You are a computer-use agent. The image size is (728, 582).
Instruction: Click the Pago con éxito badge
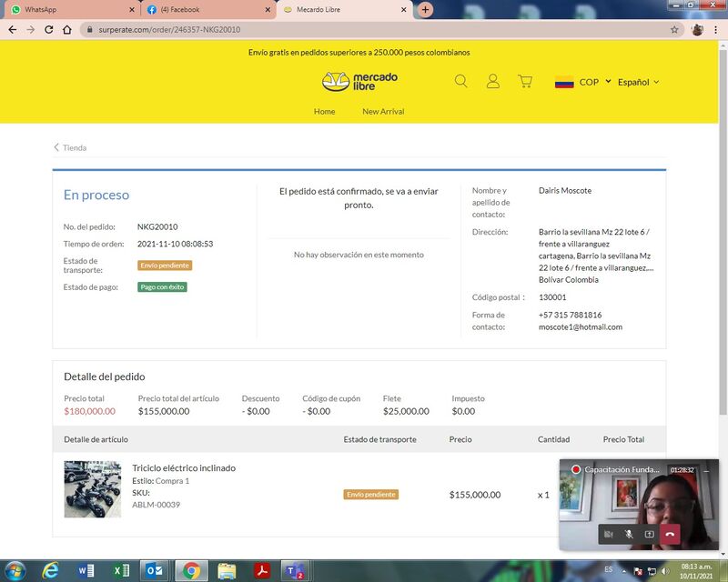[x=163, y=287]
